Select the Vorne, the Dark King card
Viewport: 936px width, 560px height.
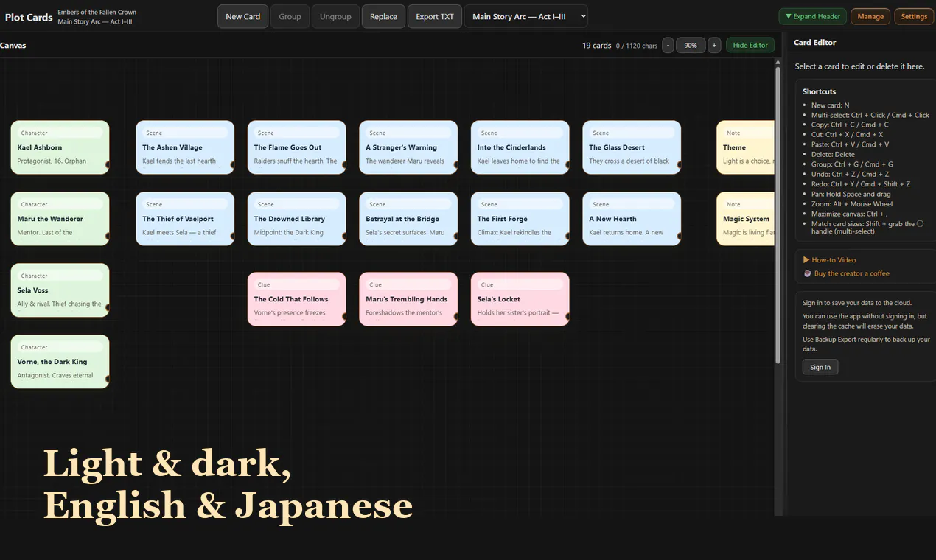[60, 362]
